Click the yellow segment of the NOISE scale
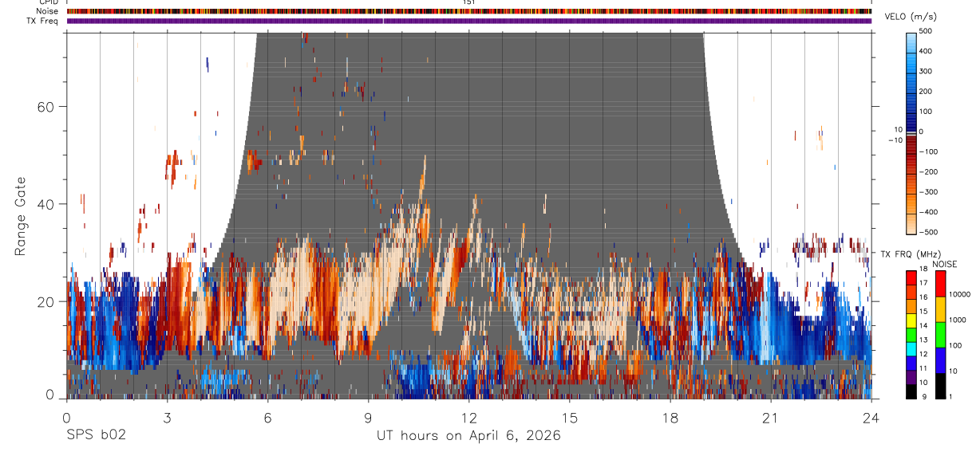The width and height of the screenshot is (980, 452). click(940, 309)
